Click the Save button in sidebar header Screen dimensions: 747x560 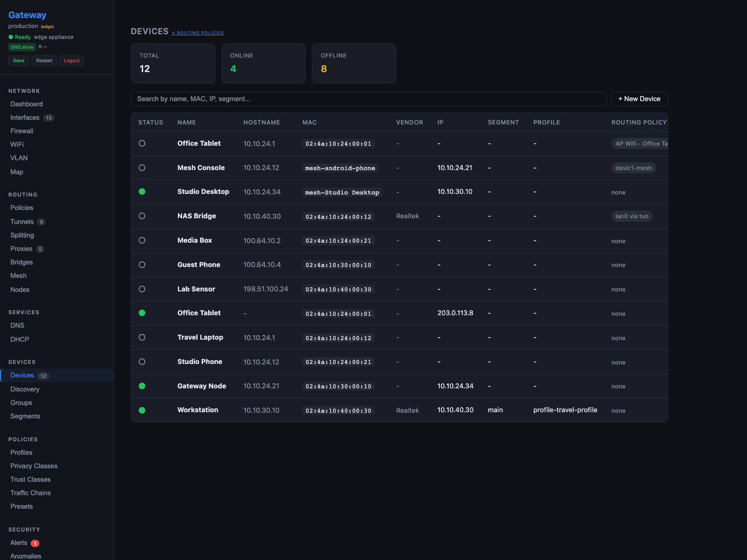coord(19,61)
